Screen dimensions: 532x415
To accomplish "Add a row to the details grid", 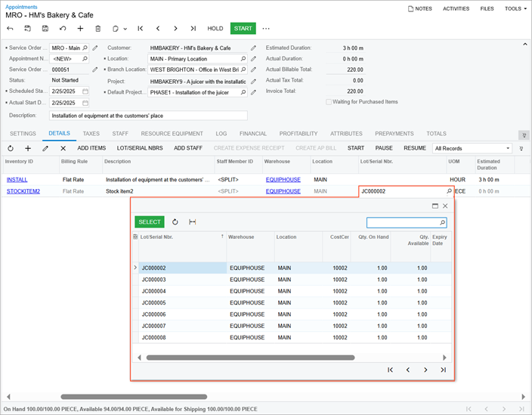I will click(x=28, y=148).
